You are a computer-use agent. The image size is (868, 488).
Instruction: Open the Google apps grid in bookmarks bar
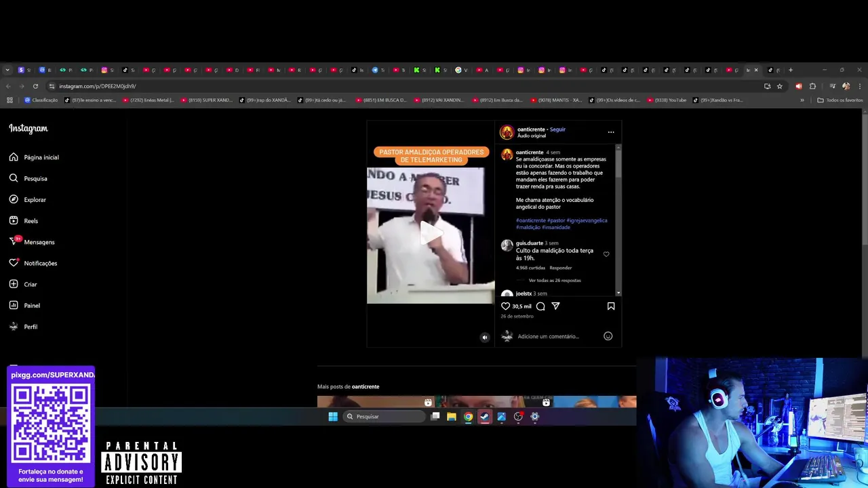(9, 100)
